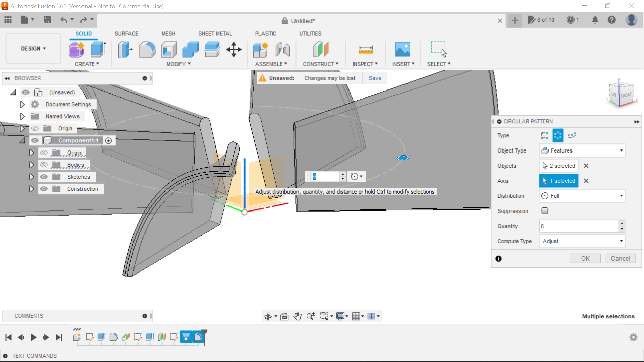Click the Measure tool under Inspect

[365, 50]
